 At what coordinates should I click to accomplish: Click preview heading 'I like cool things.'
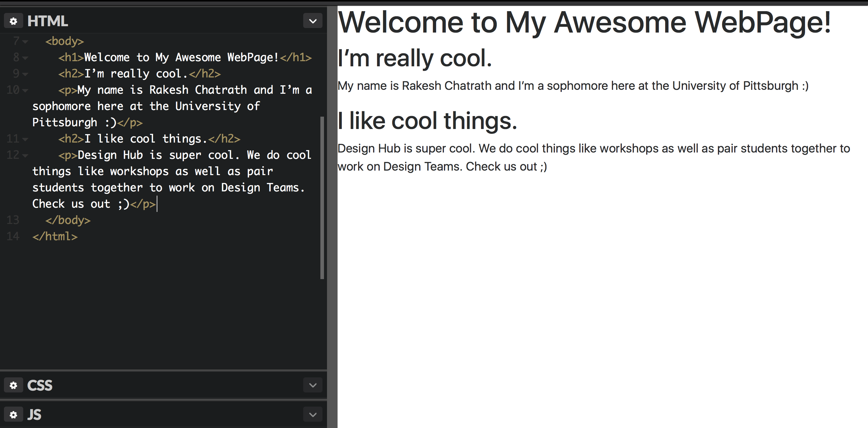[x=427, y=121]
